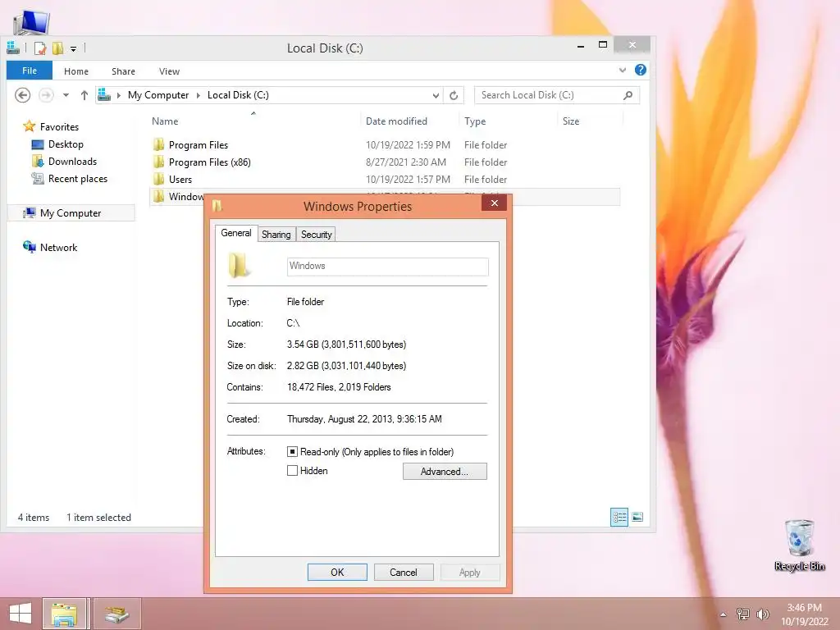Toggle the Read-only attribute checkbox
The image size is (840, 630).
(292, 452)
